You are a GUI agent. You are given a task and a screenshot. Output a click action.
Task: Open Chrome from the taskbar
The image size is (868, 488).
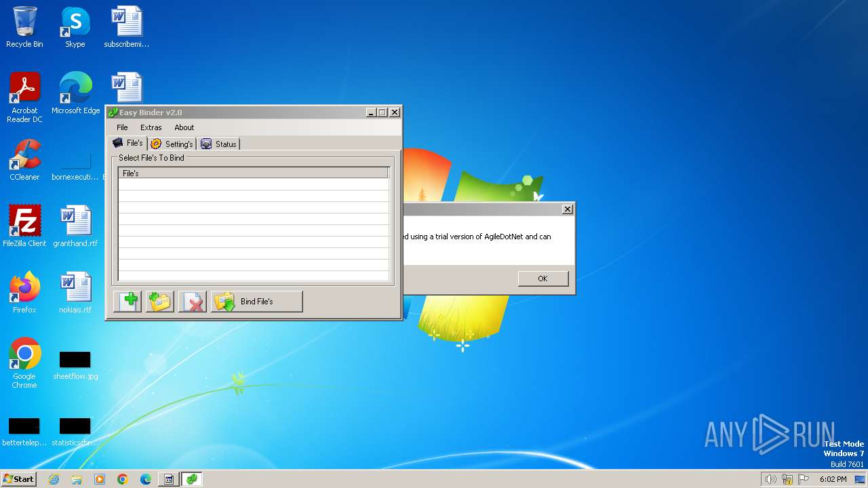123,479
